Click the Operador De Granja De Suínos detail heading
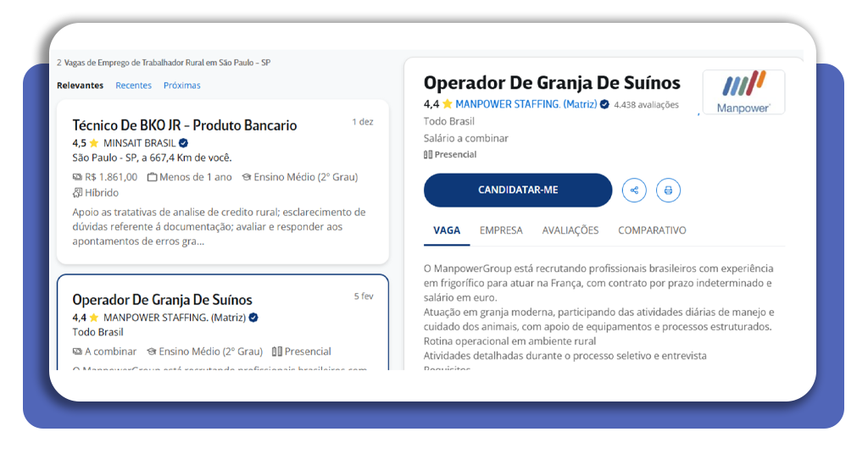Viewport: 868px width, 454px height. tap(552, 82)
